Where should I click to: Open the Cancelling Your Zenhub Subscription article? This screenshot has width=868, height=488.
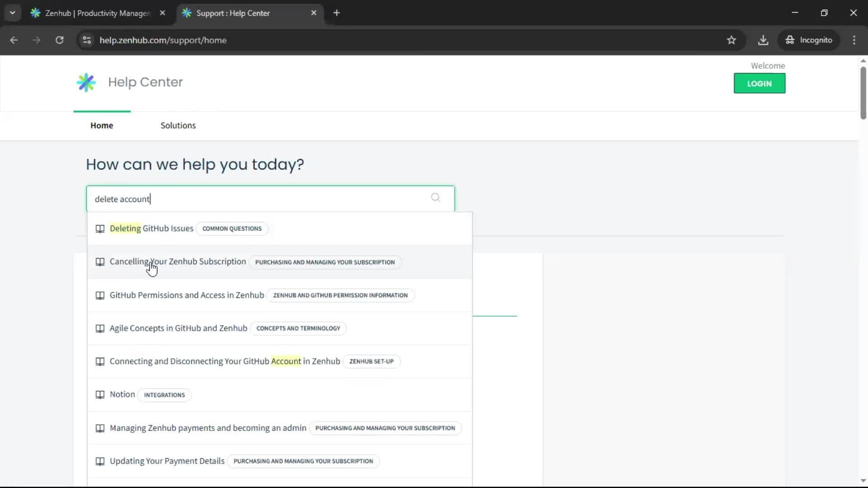(x=177, y=261)
